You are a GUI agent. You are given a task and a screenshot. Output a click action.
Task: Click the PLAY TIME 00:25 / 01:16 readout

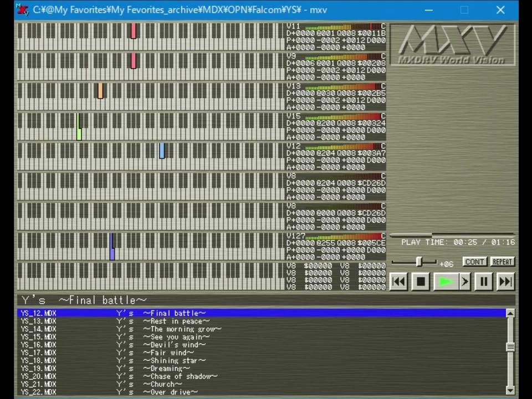point(458,242)
